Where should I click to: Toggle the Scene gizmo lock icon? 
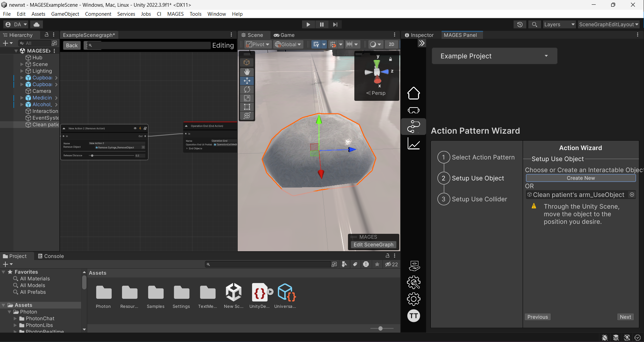390,59
